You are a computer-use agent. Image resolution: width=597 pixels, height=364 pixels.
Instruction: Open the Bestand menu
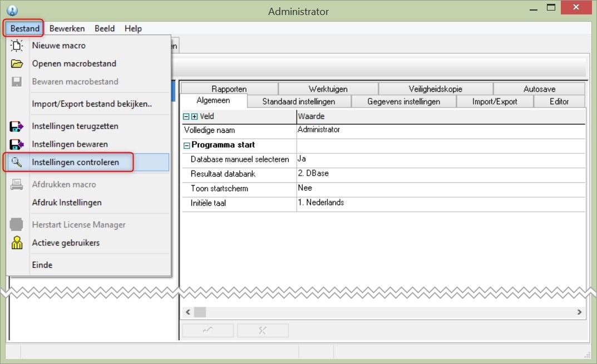pyautogui.click(x=24, y=28)
